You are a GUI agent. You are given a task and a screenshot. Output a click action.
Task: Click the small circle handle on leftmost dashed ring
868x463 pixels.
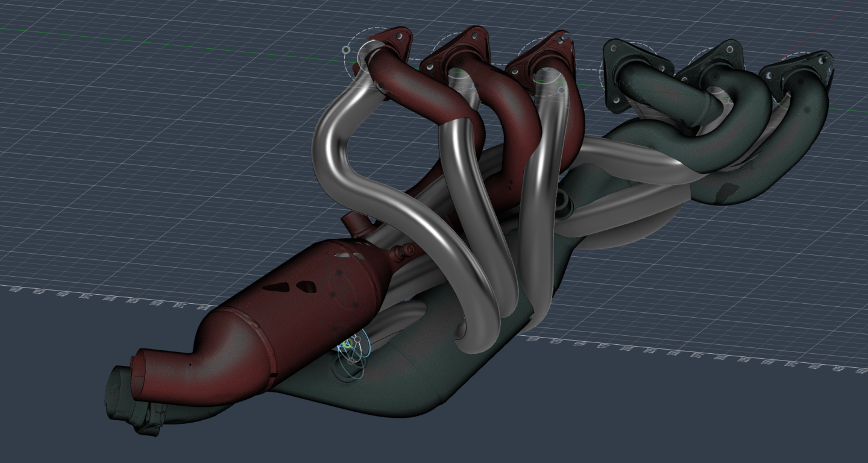345,50
